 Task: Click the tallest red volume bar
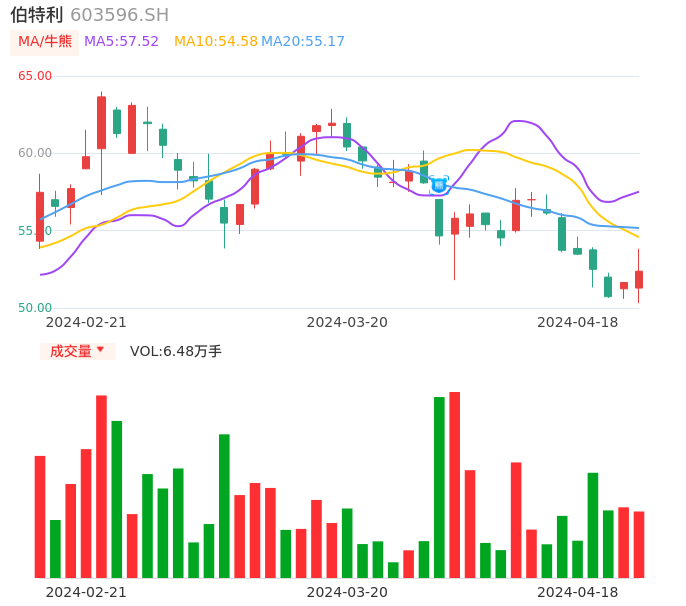(455, 485)
